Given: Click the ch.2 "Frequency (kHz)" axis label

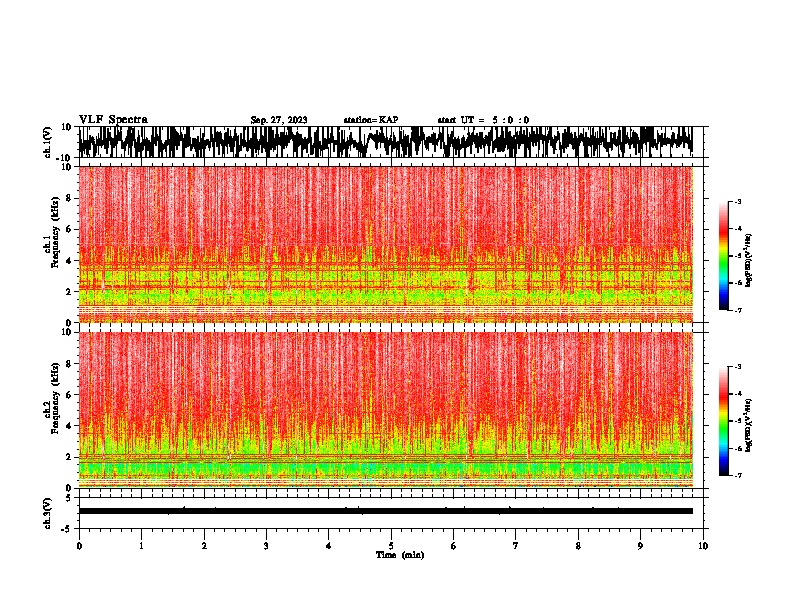Looking at the screenshot, I should [55, 398].
